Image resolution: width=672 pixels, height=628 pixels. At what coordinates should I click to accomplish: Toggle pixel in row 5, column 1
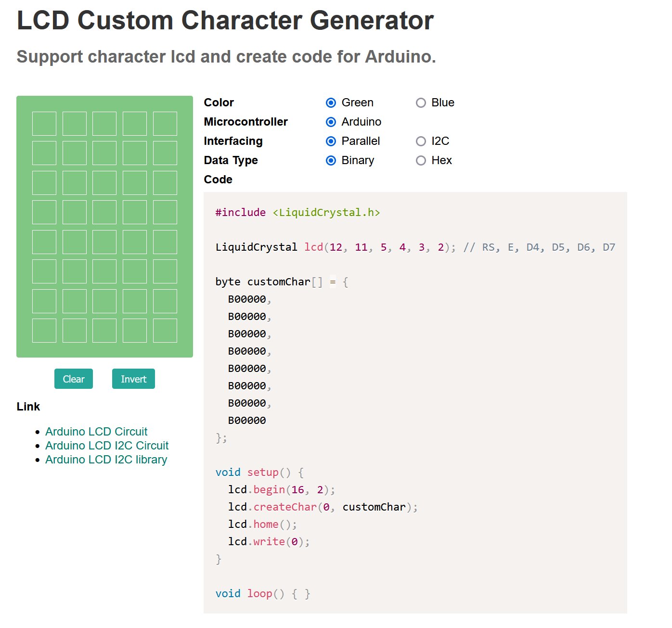coord(44,242)
